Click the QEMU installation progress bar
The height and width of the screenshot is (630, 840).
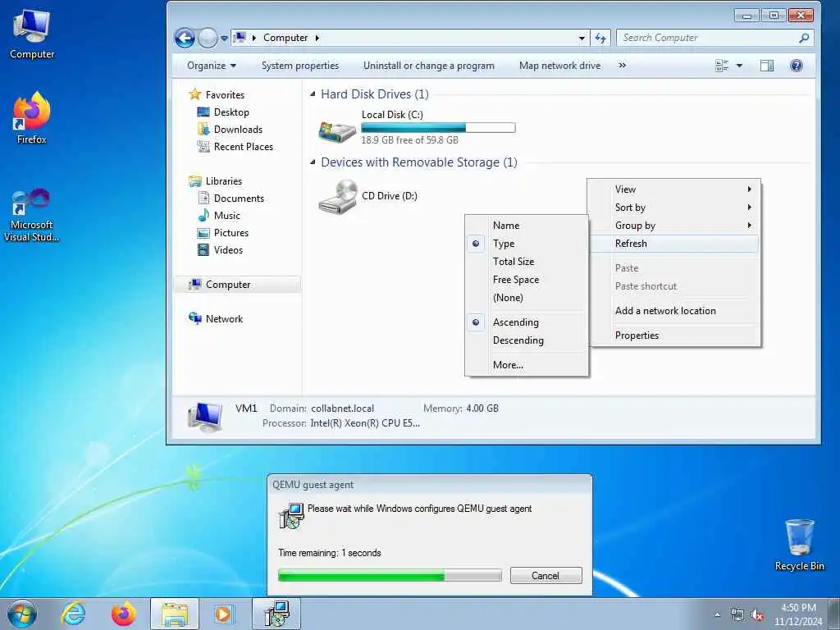point(390,576)
